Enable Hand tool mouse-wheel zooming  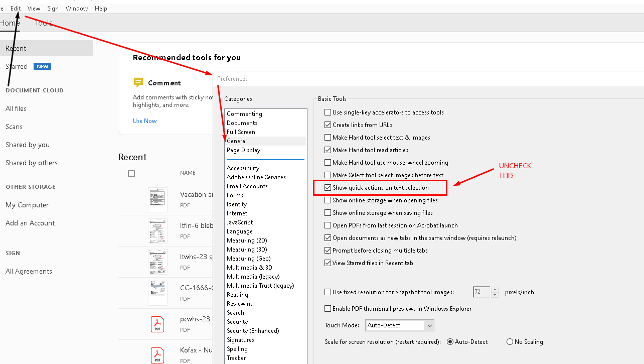(328, 163)
